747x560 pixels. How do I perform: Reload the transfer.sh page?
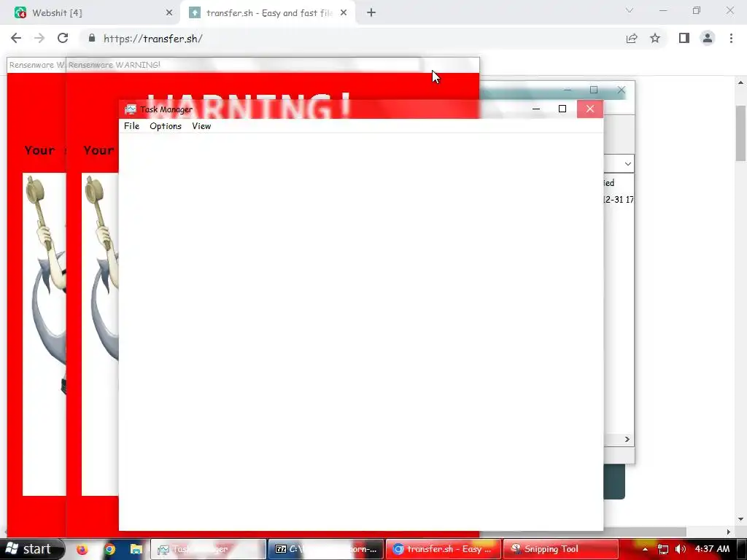click(x=63, y=38)
